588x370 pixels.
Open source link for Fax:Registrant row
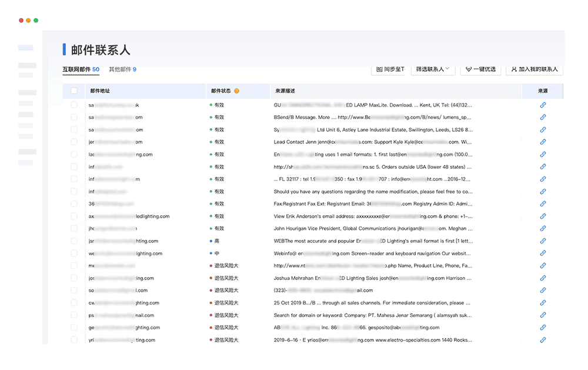pyautogui.click(x=543, y=204)
